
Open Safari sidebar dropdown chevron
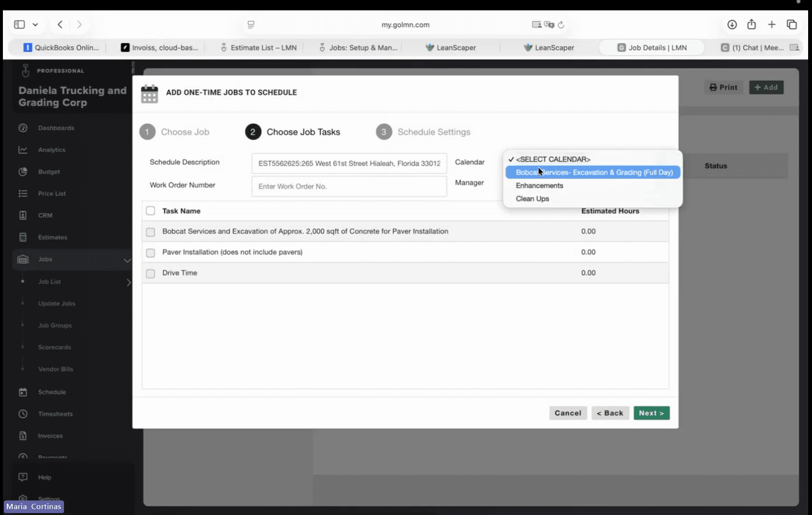click(35, 24)
